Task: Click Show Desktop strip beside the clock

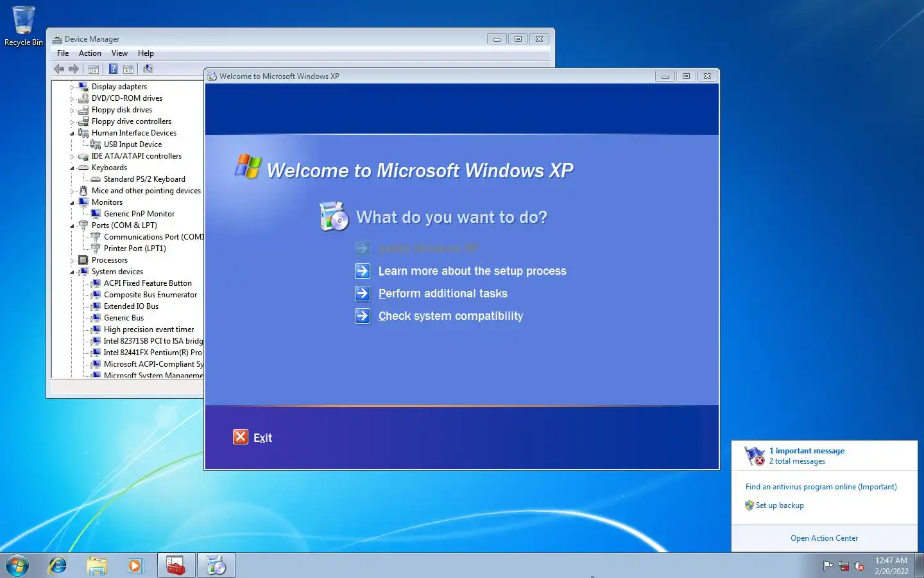Action: coord(919,565)
